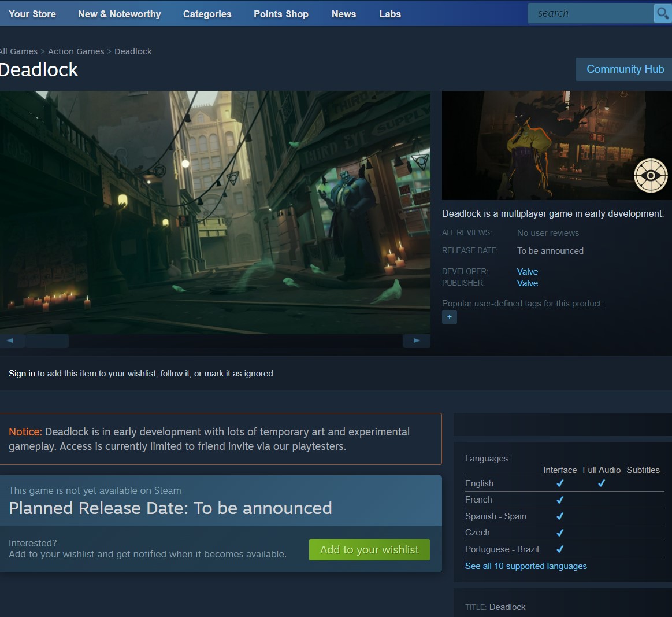This screenshot has width=672, height=617.
Task: Click the Valve developer link
Action: [x=527, y=271]
